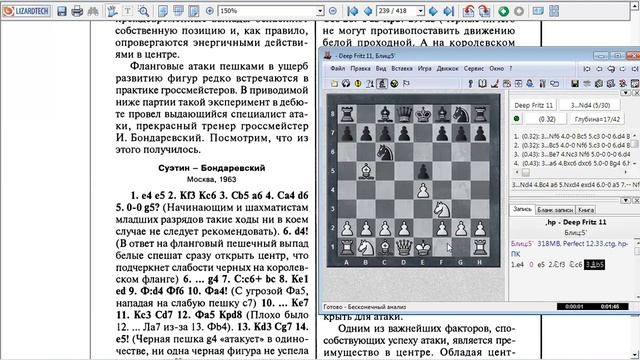
Task: Rotate the page counterclockwise
Action: pyautogui.click(x=468, y=11)
